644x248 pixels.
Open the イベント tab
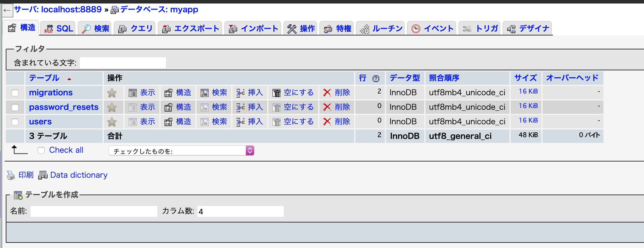[432, 28]
